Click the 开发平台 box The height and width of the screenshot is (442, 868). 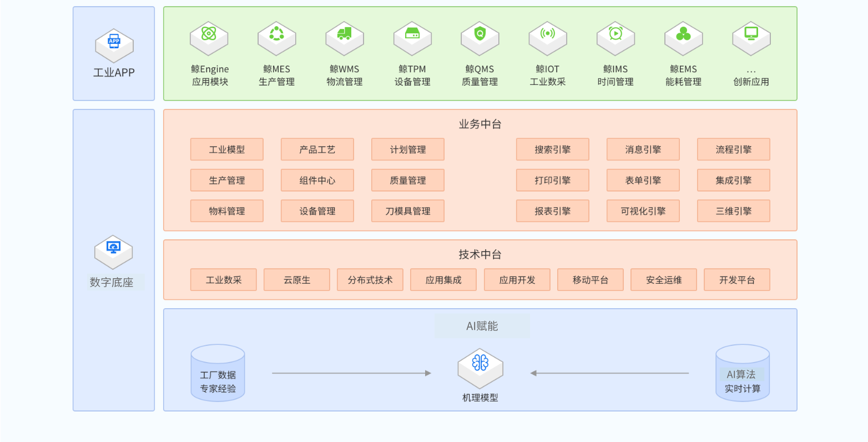pyautogui.click(x=737, y=280)
